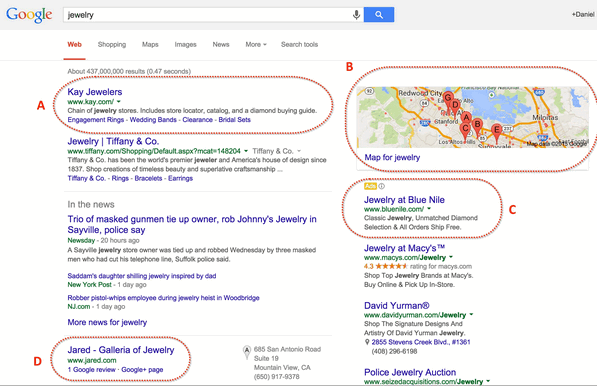Image resolution: width=597 pixels, height=386 pixels.
Task: Switch to the Shopping tab
Action: pos(112,45)
